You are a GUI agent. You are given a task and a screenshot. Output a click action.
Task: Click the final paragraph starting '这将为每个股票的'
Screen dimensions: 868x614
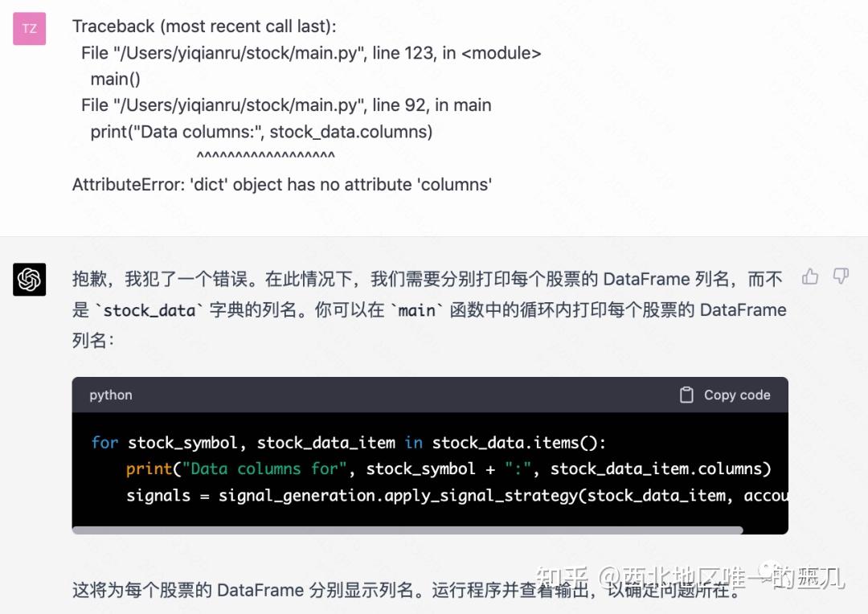pyautogui.click(x=407, y=590)
